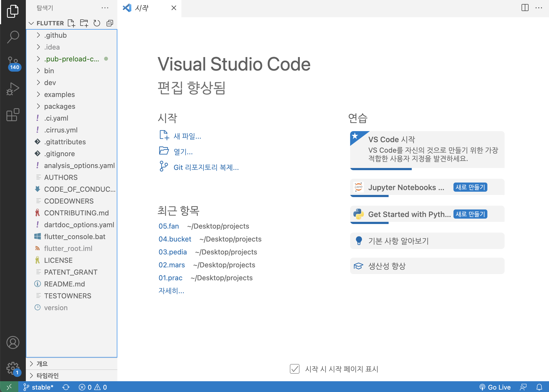This screenshot has height=392, width=549.
Task: Toggle 시작 시 시작 페이지 표시 checkbox
Action: click(x=295, y=369)
